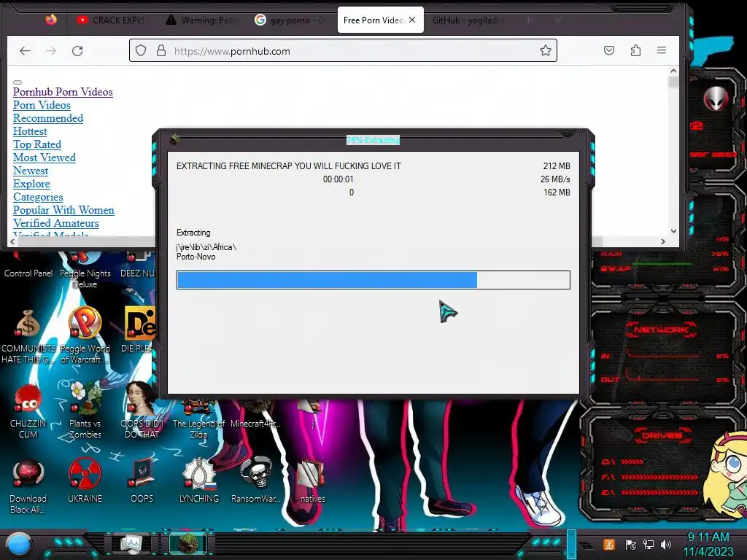
Task: Select the Peggle Nights Deluxe desktop icon
Action: (x=85, y=271)
